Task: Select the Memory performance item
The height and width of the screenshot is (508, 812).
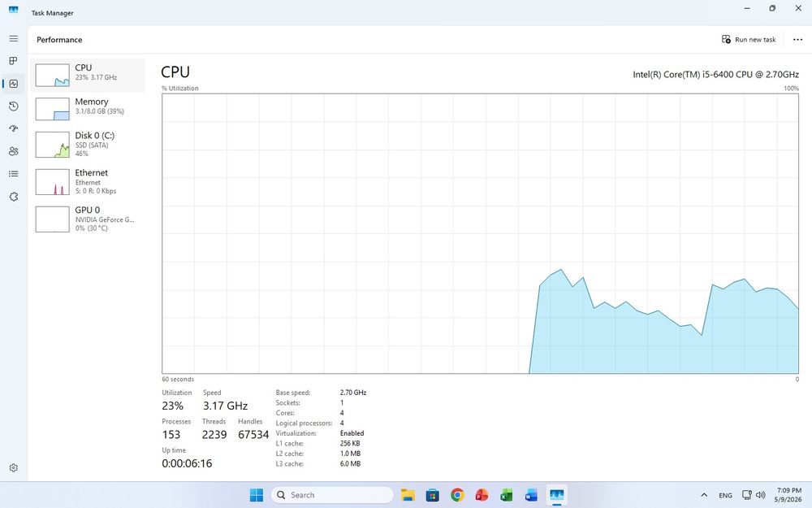Action: pos(88,109)
